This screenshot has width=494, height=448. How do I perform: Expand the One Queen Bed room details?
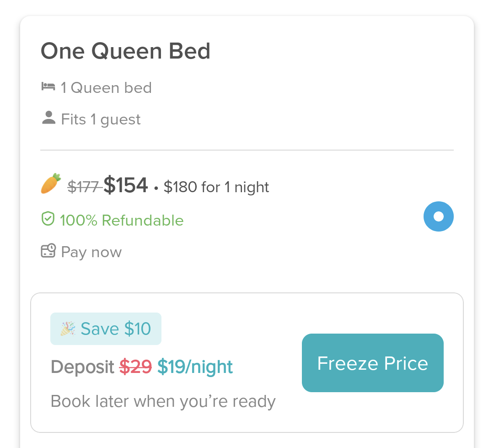pos(125,51)
